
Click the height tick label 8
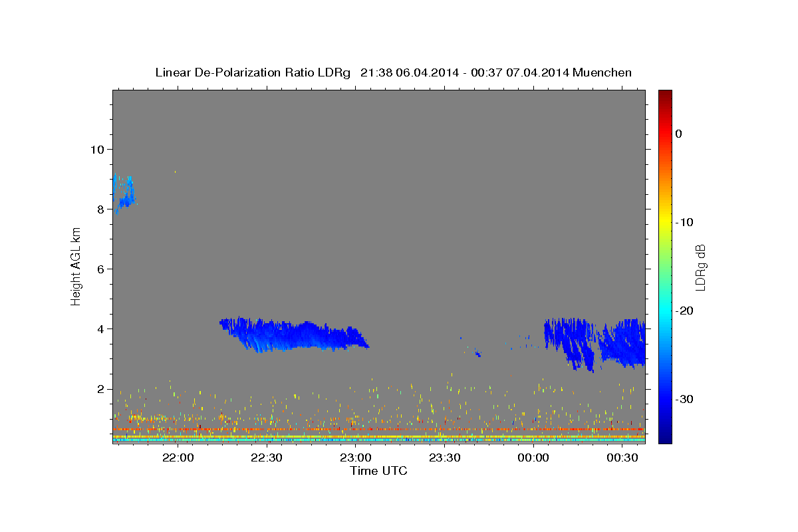point(100,209)
